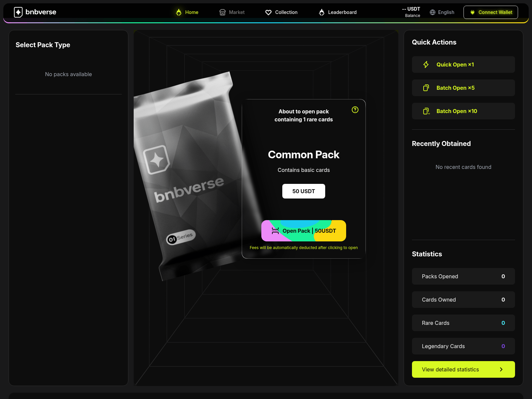Click the Leaderboard icon in navbar

click(x=322, y=12)
